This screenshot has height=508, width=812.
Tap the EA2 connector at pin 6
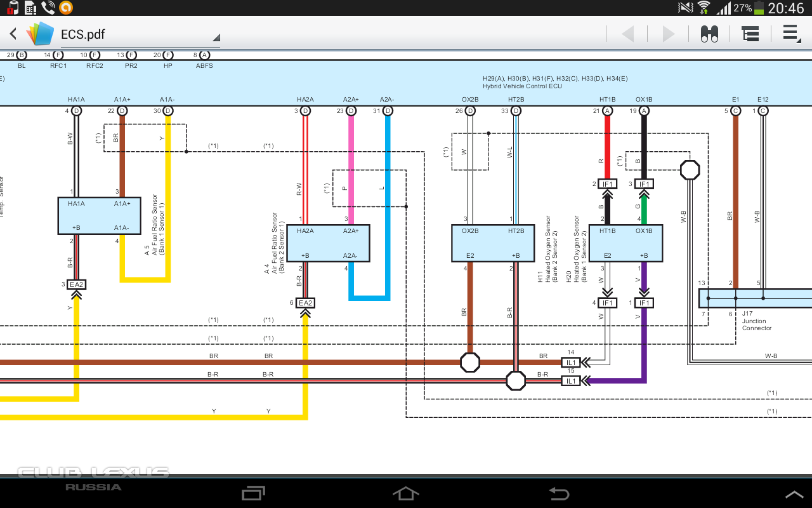pyautogui.click(x=305, y=303)
